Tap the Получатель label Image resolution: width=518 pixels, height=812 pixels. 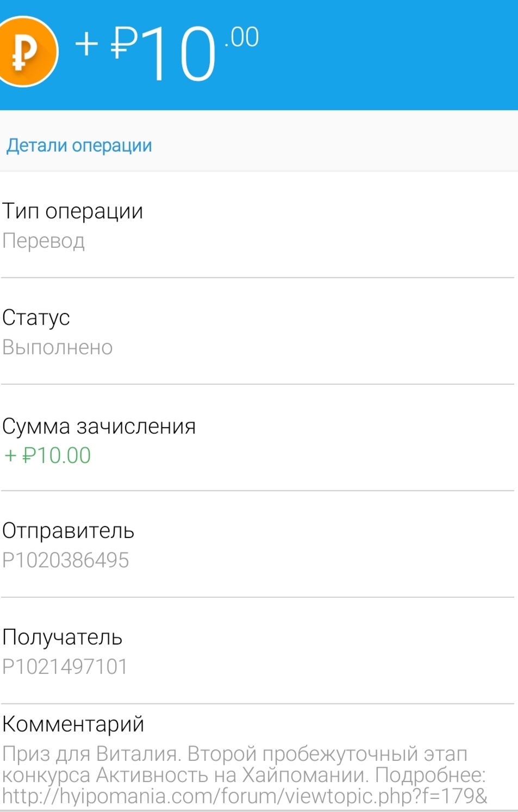pyautogui.click(x=62, y=637)
